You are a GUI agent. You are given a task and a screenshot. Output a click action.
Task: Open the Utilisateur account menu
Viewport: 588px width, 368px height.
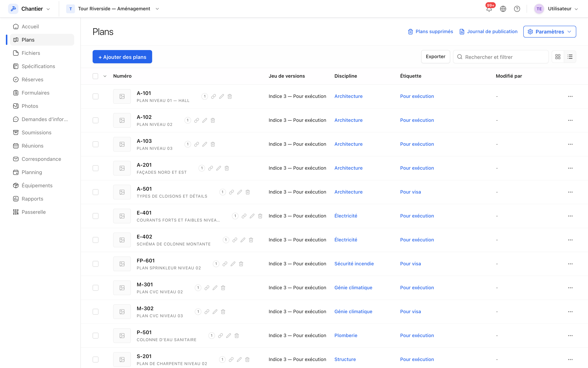(556, 9)
